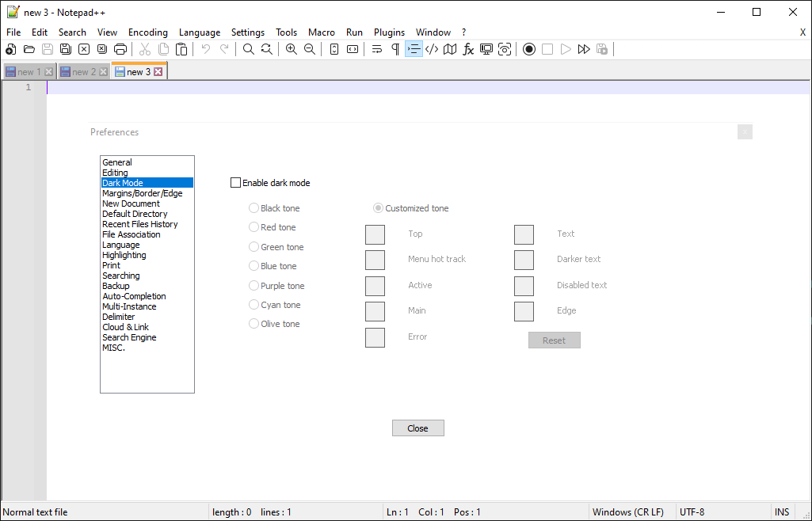Image resolution: width=812 pixels, height=521 pixels.
Task: Open the Search menu
Action: (72, 32)
